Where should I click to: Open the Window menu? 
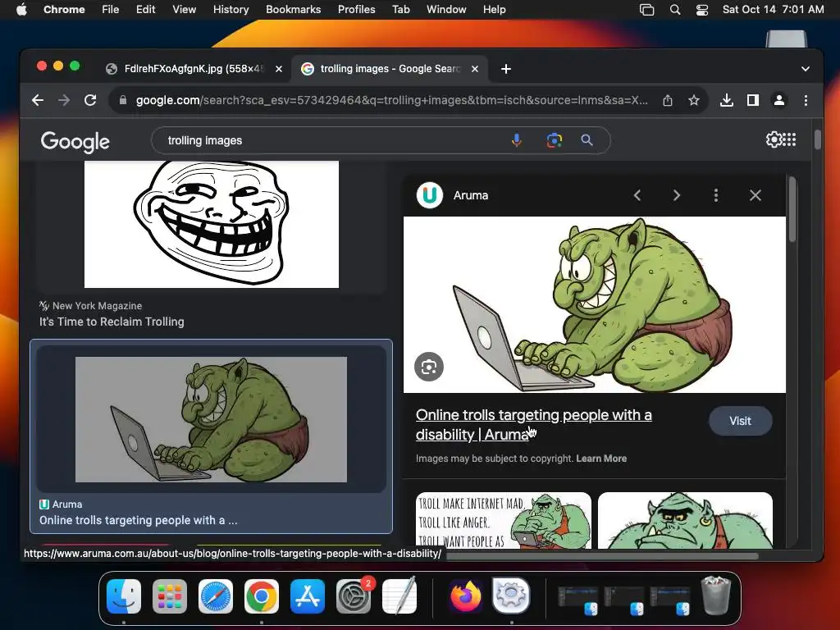click(x=446, y=10)
